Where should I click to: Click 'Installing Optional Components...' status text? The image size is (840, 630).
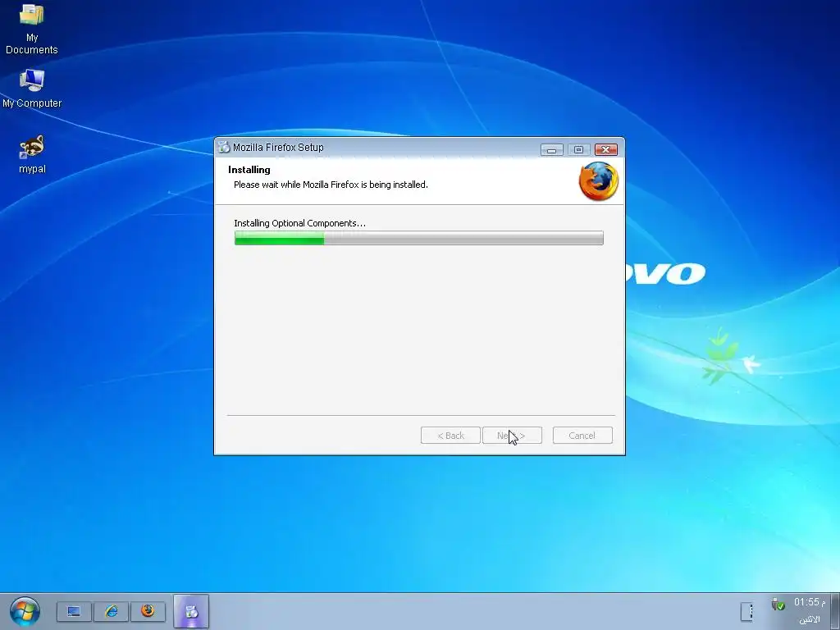(300, 223)
